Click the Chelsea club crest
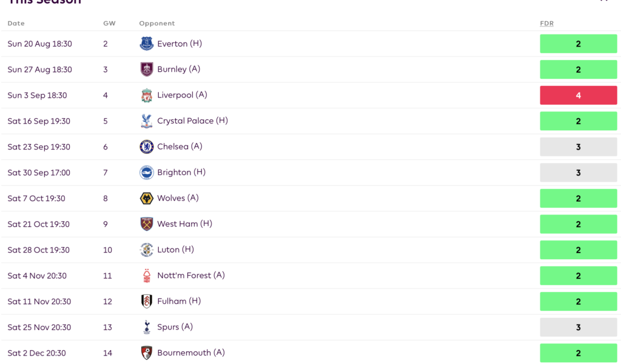Image resolution: width=621 pixels, height=364 pixels. (146, 147)
